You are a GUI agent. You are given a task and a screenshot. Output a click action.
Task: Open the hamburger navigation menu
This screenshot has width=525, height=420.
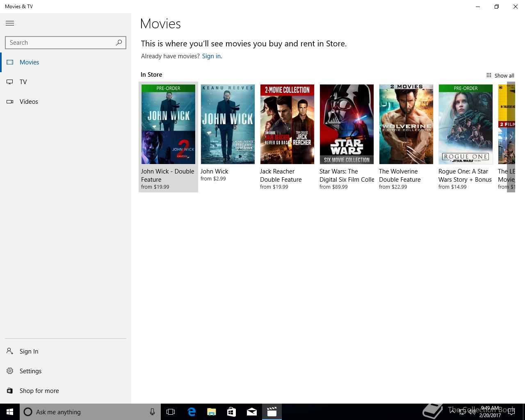tap(10, 23)
